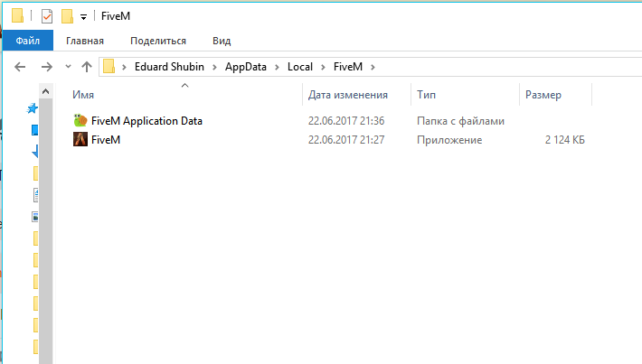Sort by the Тип column header
642x364 pixels.
(426, 95)
